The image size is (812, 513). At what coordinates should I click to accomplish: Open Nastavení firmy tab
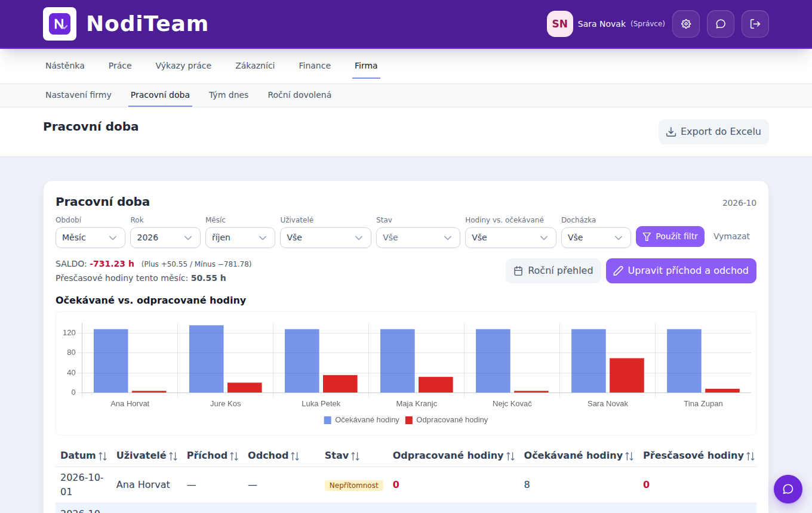click(78, 95)
